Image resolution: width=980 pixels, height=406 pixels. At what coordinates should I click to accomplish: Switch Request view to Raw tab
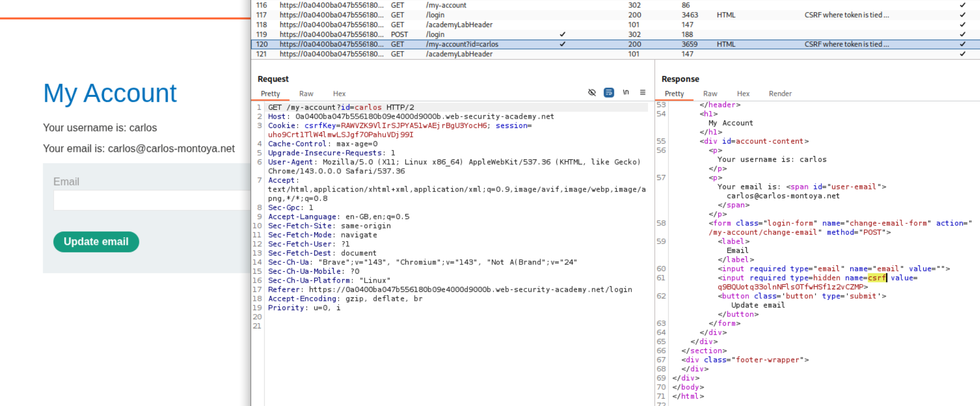point(306,94)
